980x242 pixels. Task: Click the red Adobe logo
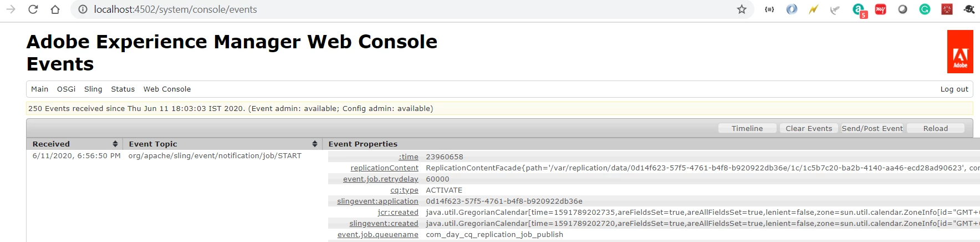tap(960, 52)
